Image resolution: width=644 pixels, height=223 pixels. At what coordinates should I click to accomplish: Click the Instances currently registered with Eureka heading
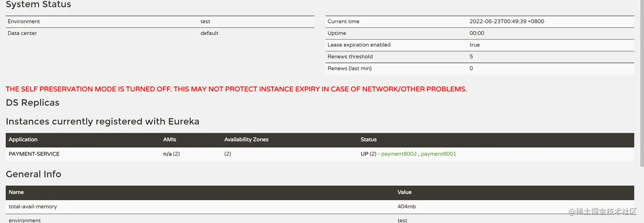pos(102,122)
